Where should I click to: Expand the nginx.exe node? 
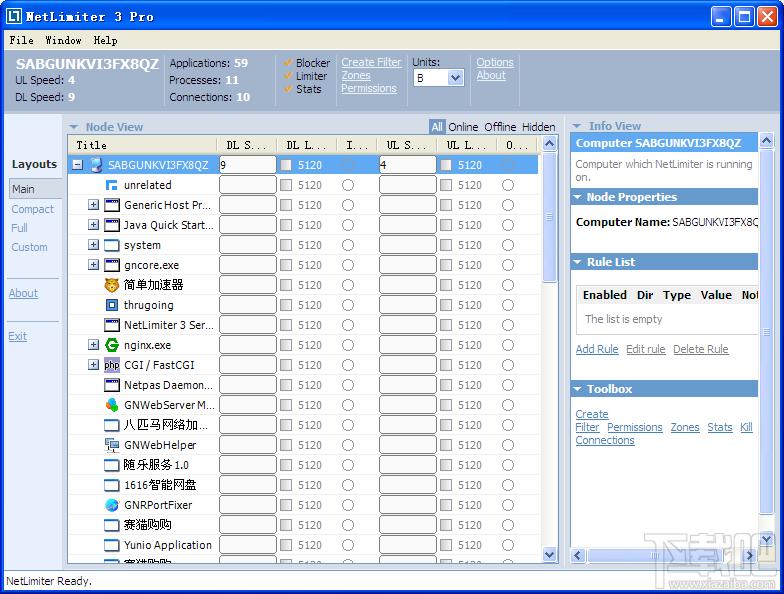(x=94, y=344)
